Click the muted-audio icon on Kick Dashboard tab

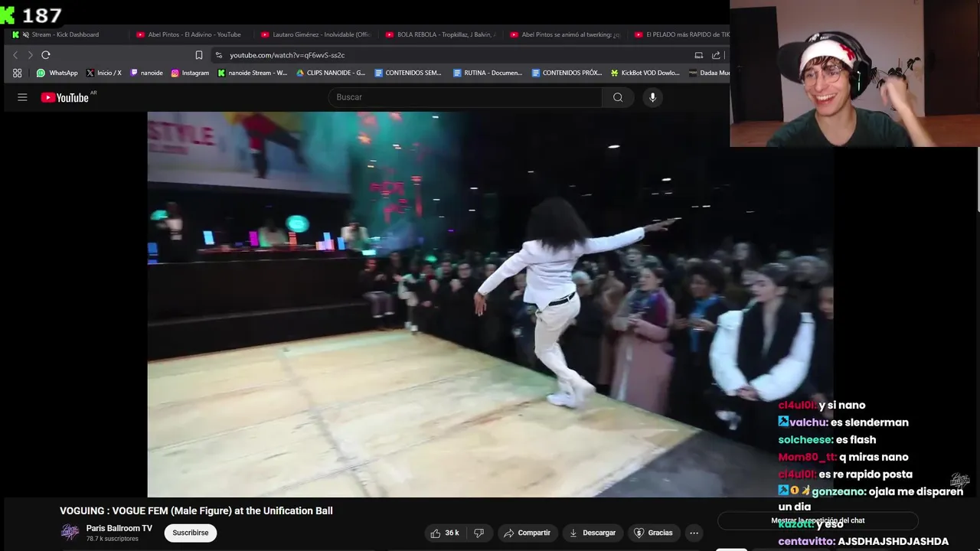coord(26,34)
